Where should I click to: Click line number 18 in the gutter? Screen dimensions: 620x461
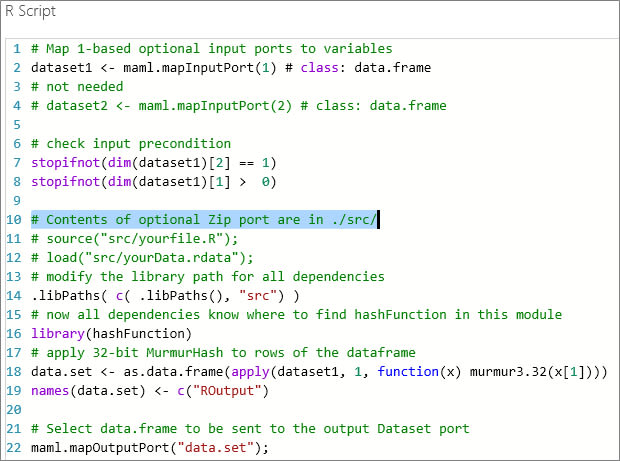coord(14,370)
